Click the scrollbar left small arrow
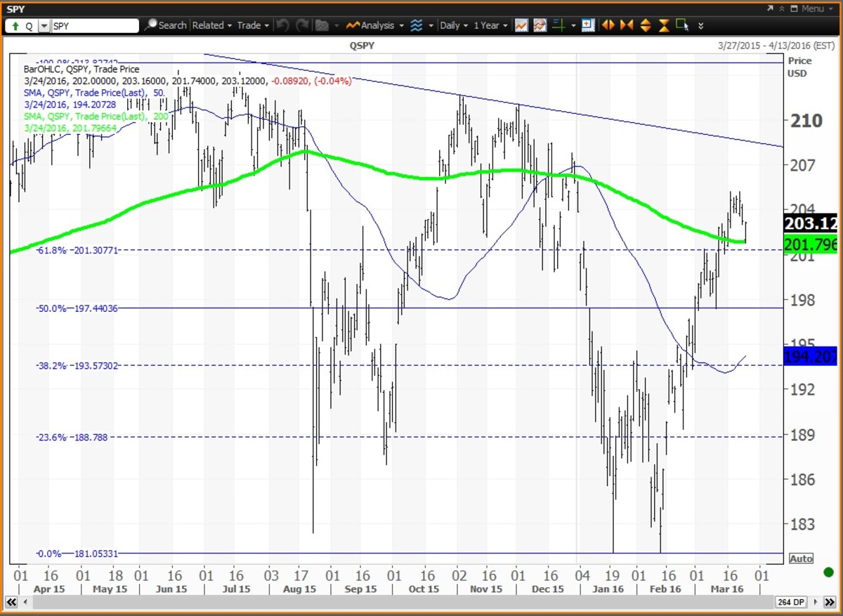 point(25,602)
